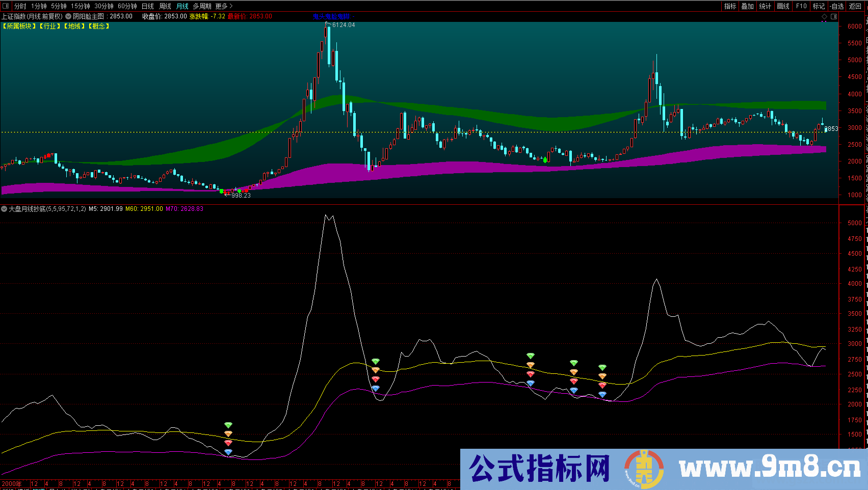Viewport: 868px width, 490px height.
Task: Click the 叠加 overlay button
Action: [x=747, y=6]
